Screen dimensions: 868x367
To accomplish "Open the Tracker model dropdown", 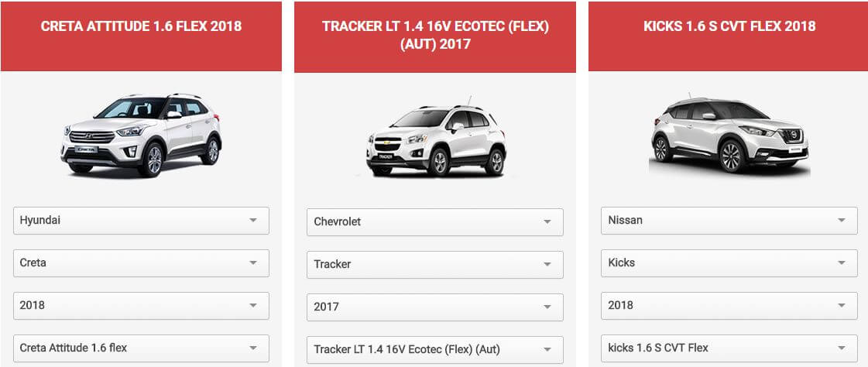I will point(435,265).
